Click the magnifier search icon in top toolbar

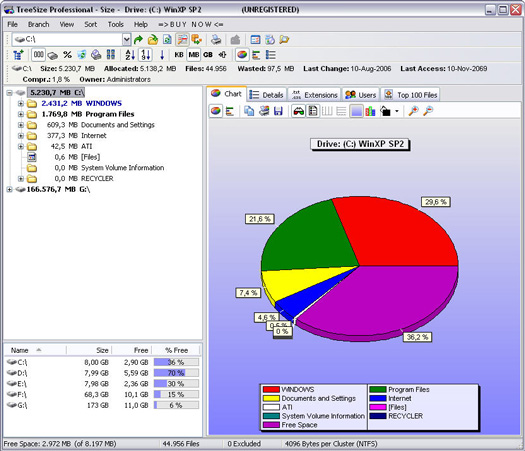coord(284,40)
